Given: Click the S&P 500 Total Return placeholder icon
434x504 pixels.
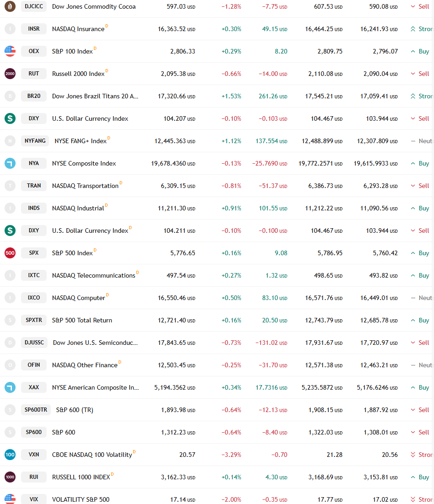Looking at the screenshot, I should 10,320.
